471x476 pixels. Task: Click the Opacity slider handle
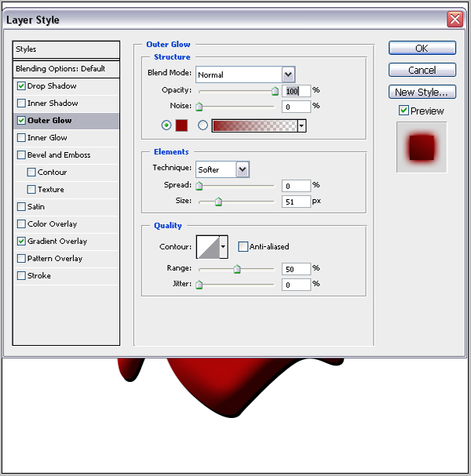click(x=275, y=91)
